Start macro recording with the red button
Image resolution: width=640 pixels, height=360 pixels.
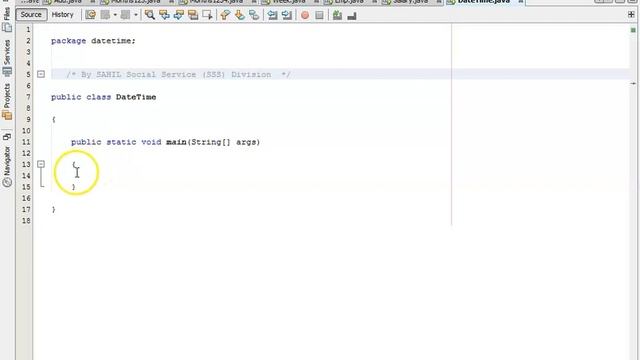point(305,15)
